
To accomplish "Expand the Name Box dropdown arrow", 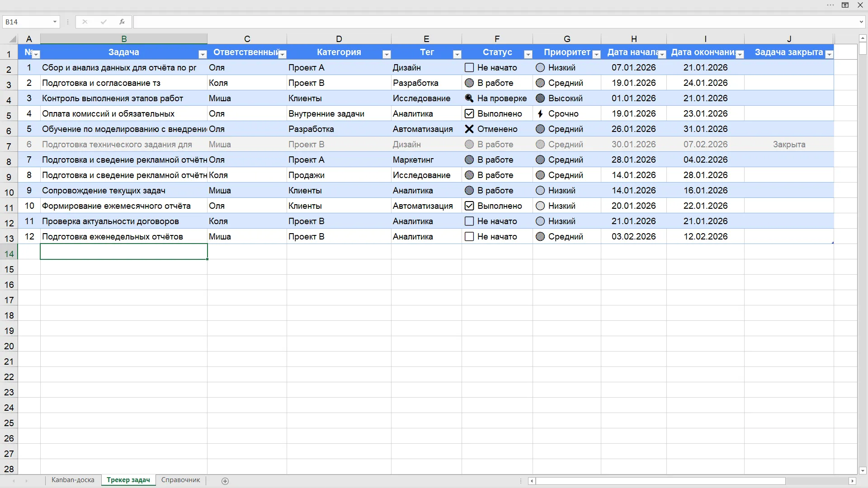I will click(55, 22).
